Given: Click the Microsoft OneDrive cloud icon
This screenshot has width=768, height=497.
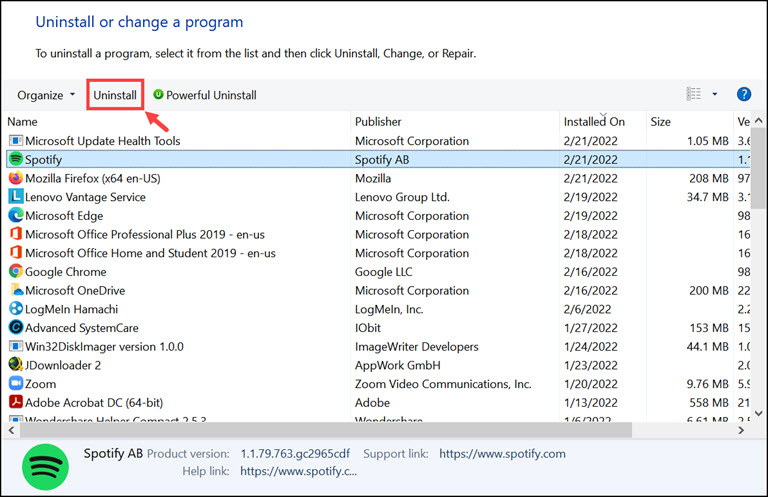Looking at the screenshot, I should [16, 291].
